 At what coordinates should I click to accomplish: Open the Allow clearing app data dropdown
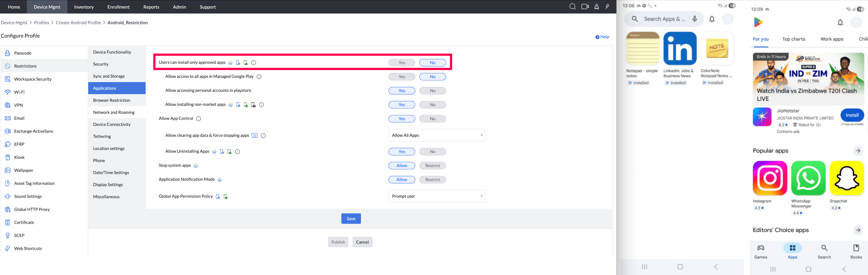coord(437,135)
